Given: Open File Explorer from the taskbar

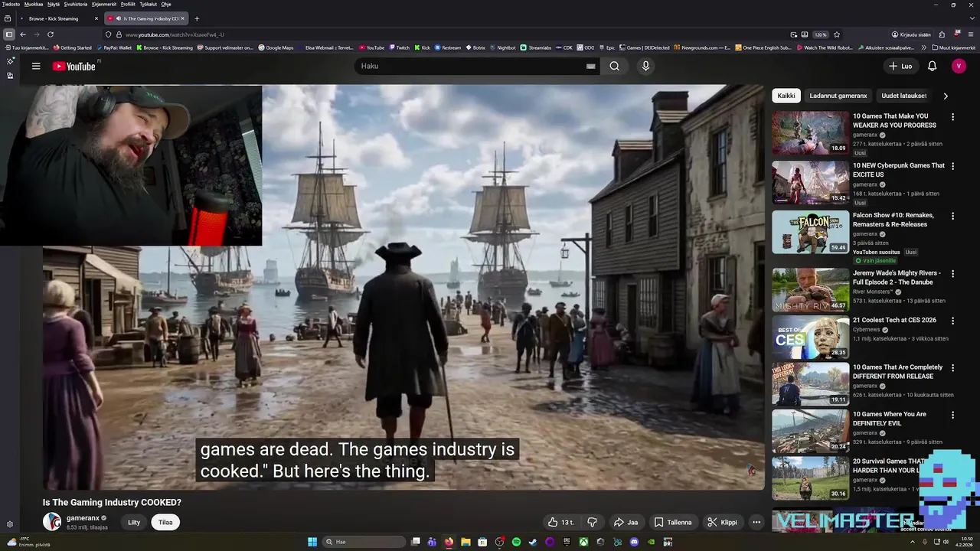Looking at the screenshot, I should click(465, 542).
